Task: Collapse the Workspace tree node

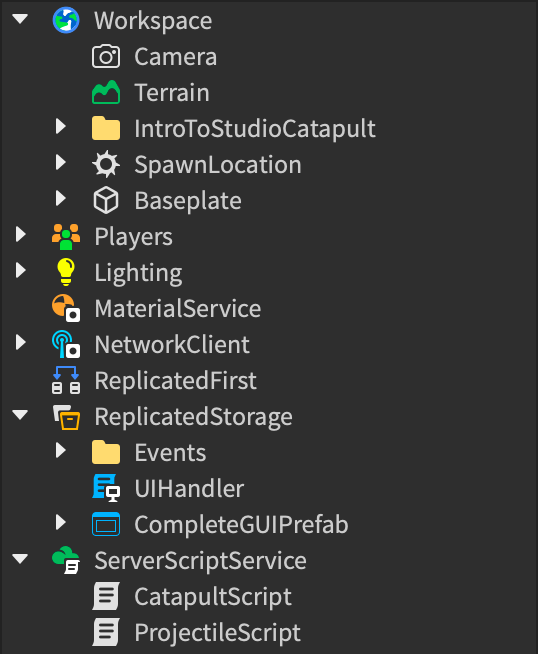Action: (20, 19)
